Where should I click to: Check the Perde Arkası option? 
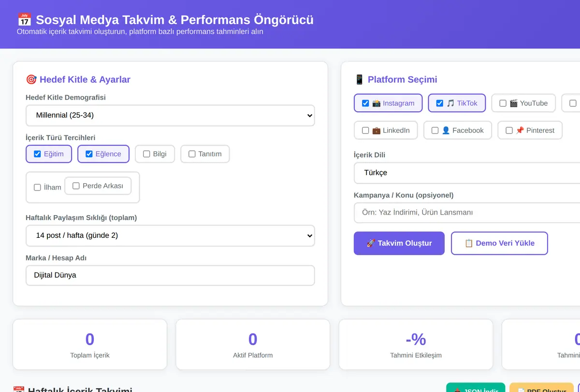(76, 186)
